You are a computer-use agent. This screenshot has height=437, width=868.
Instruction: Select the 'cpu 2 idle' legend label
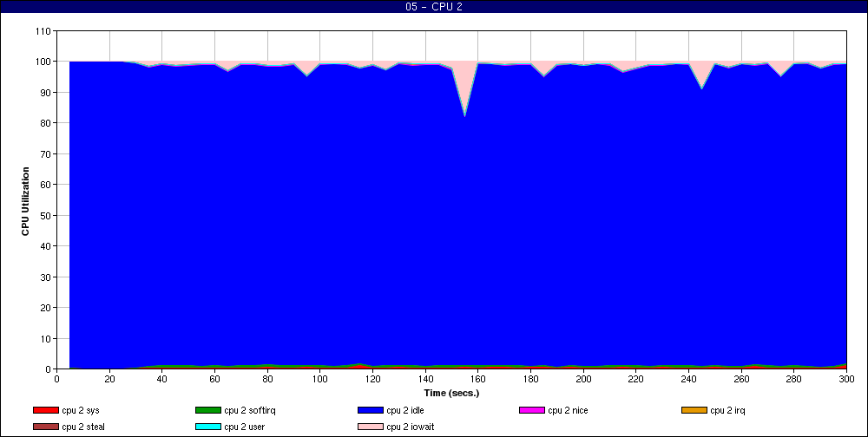click(405, 410)
